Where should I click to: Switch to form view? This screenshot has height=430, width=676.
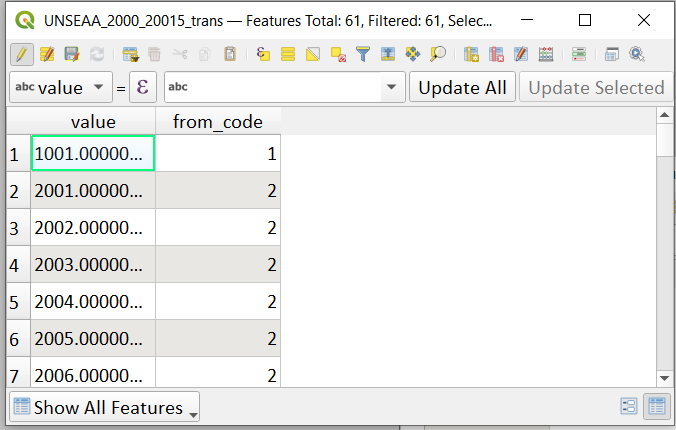[x=629, y=406]
